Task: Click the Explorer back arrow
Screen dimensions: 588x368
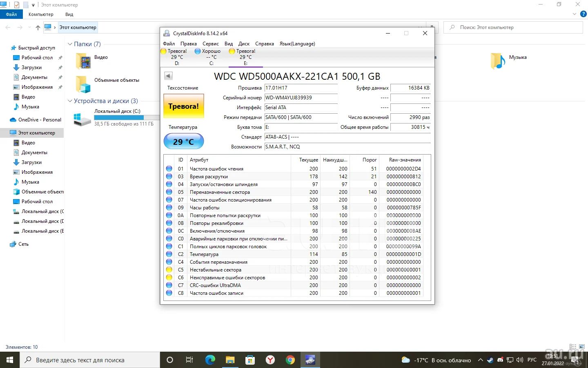Action: click(x=8, y=27)
